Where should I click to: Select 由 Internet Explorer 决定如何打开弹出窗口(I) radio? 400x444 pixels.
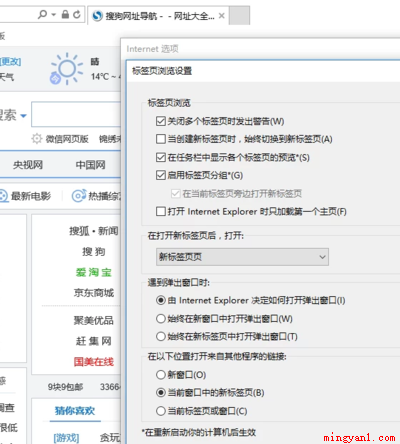161,300
